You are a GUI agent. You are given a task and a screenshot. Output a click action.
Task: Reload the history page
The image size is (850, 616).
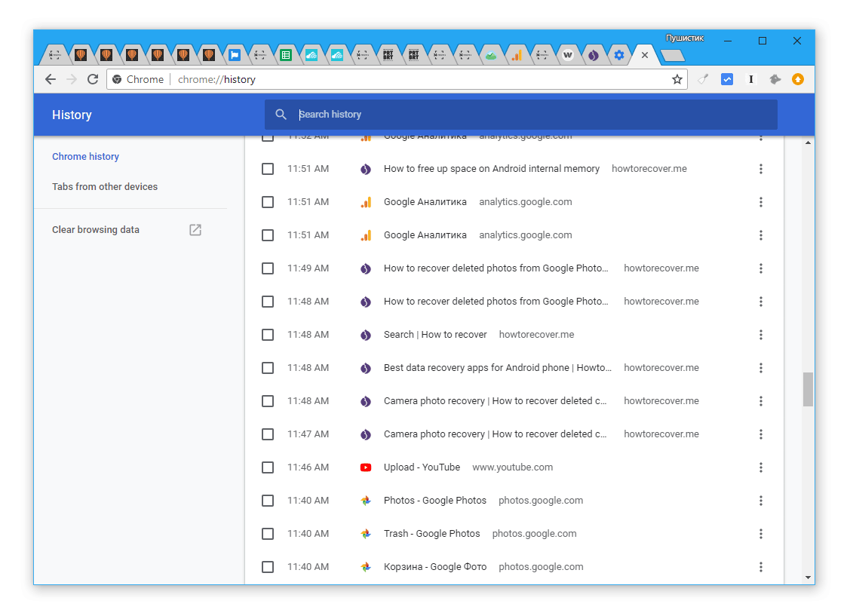pyautogui.click(x=93, y=79)
